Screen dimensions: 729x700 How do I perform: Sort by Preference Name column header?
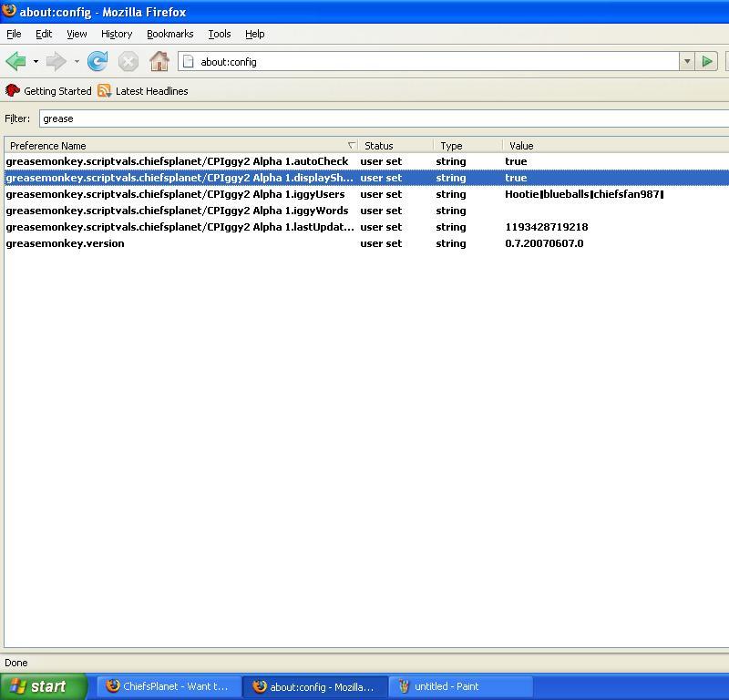181,146
